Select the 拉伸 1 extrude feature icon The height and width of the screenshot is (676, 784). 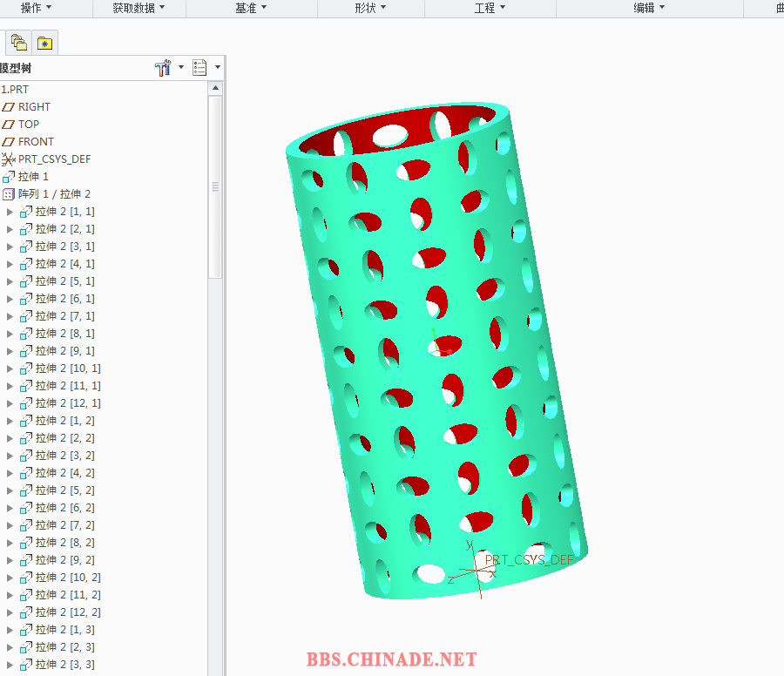[9, 177]
